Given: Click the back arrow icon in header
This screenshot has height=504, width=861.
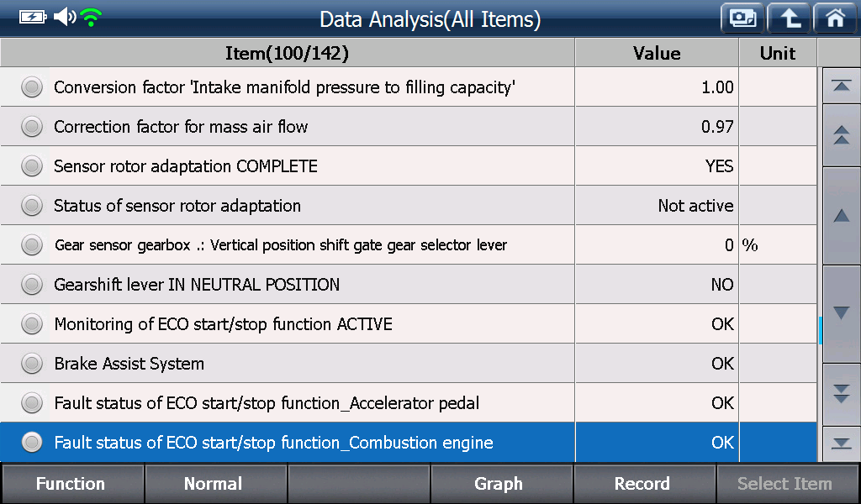Looking at the screenshot, I should 789,18.
